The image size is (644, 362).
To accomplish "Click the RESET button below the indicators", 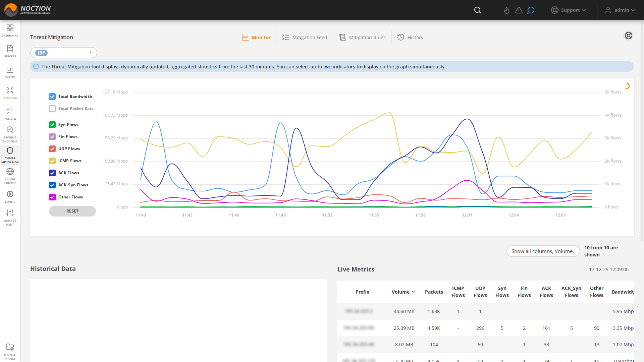I will (72, 211).
